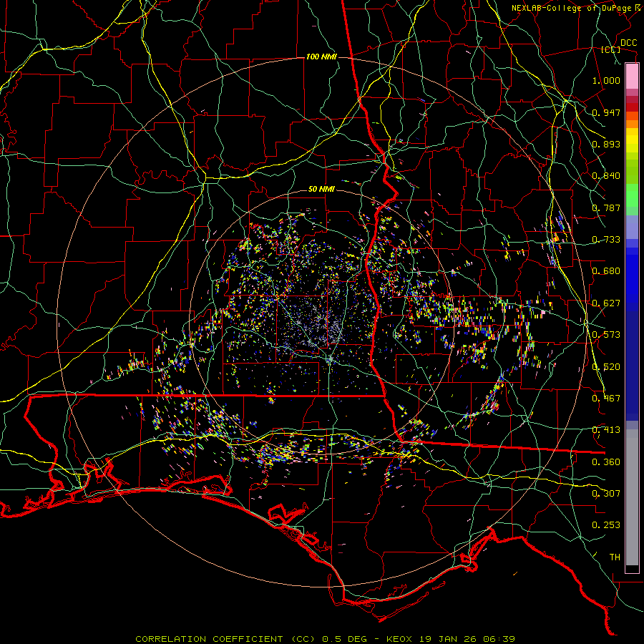The image size is (644, 644).
Task: Click the 0.360 scale value
Action: 606,462
